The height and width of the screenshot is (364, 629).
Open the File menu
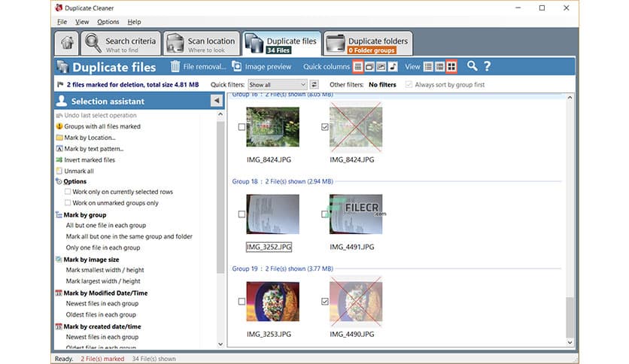pyautogui.click(x=62, y=22)
